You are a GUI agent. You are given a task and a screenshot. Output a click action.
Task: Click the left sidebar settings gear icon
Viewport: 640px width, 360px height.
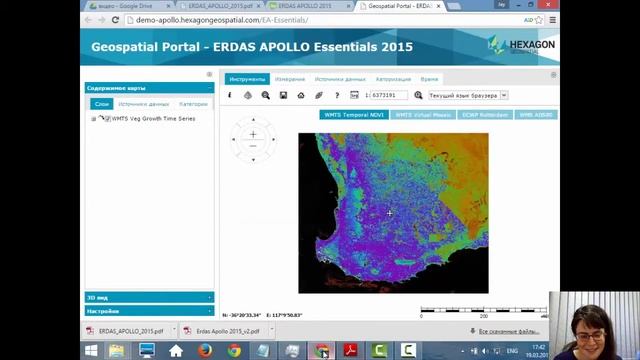pyautogui.click(x=209, y=74)
